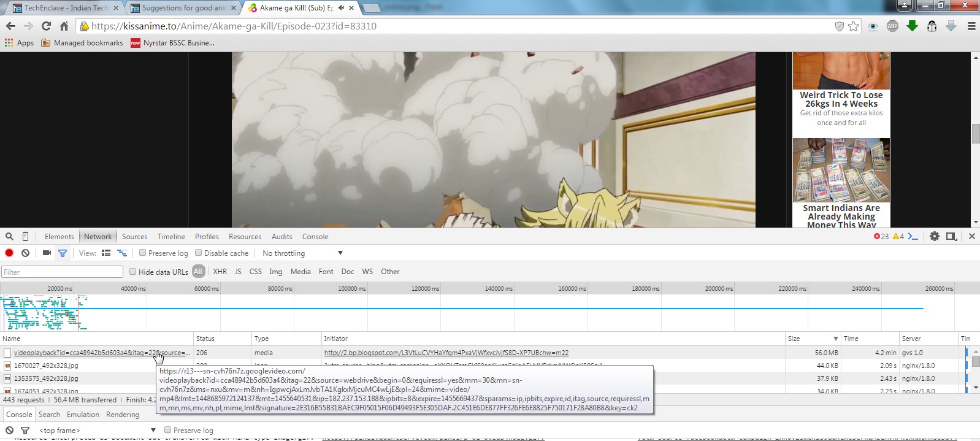Toggle the console drawer icon
Viewport: 980px width, 441px height.
point(913,236)
